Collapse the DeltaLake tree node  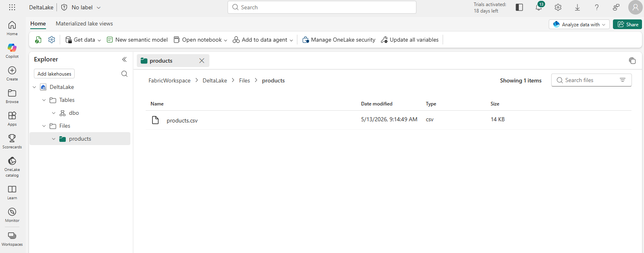[x=34, y=87]
